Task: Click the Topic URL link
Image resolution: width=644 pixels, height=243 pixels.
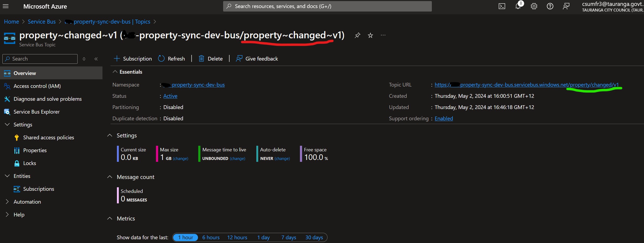Action: 526,85
